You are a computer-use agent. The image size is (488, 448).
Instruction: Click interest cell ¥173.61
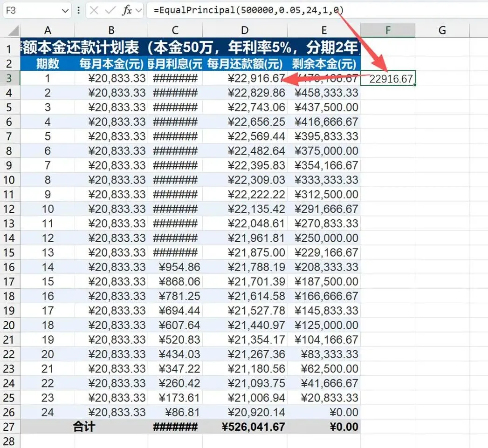point(175,398)
